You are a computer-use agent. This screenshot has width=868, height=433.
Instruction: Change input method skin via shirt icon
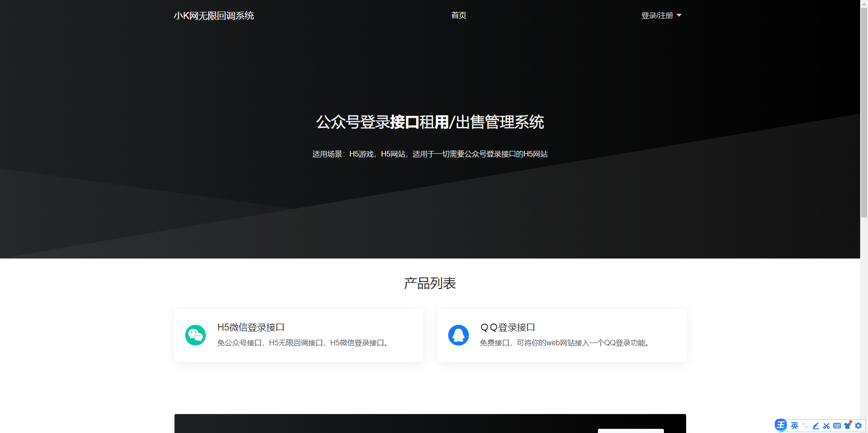click(x=848, y=426)
